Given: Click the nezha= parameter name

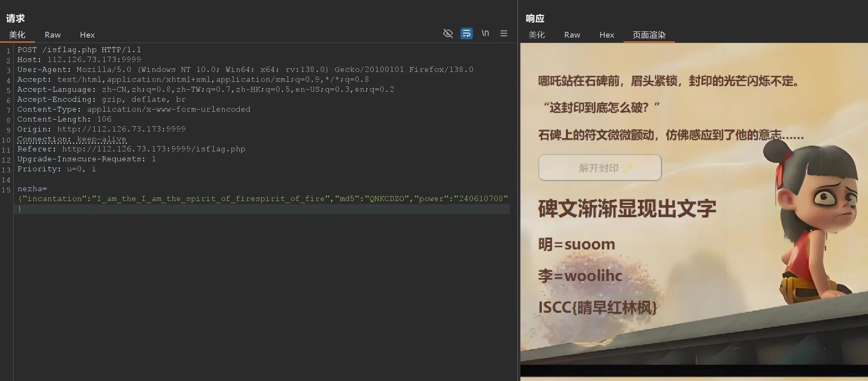Looking at the screenshot, I should pos(32,188).
